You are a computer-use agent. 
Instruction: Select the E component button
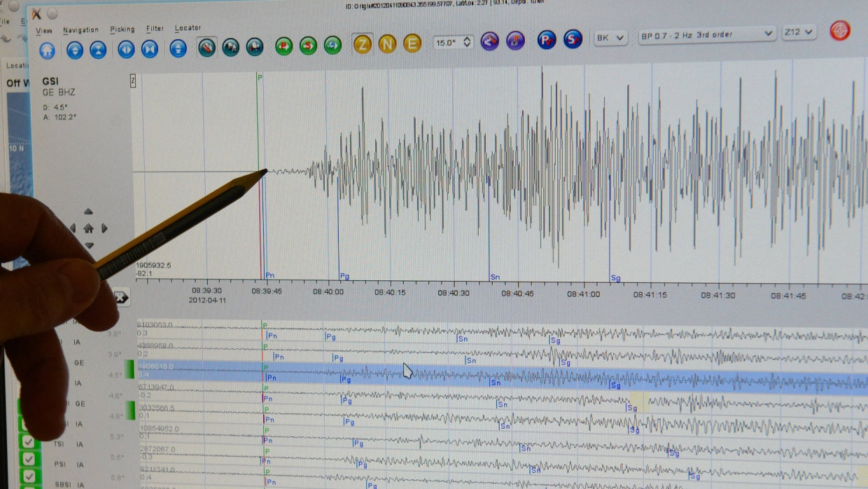point(412,43)
